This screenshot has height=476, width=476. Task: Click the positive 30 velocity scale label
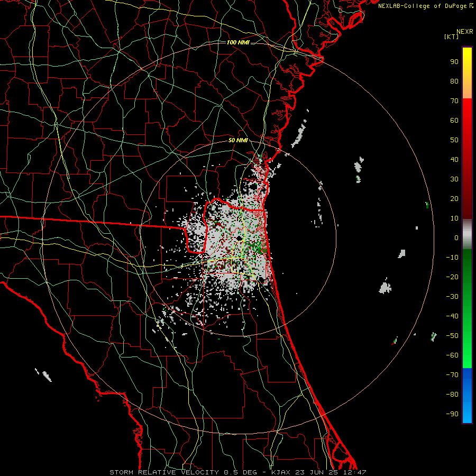coord(454,179)
